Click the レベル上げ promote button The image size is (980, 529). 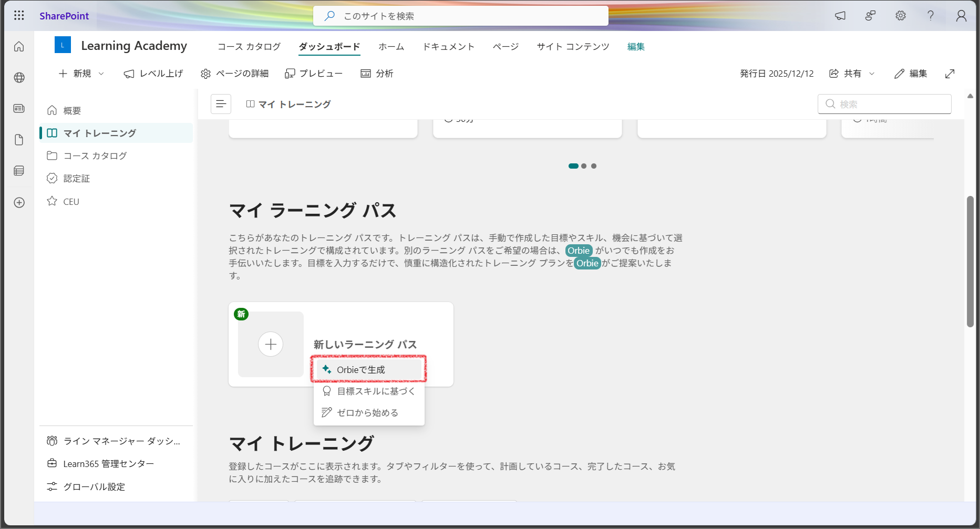(x=153, y=74)
